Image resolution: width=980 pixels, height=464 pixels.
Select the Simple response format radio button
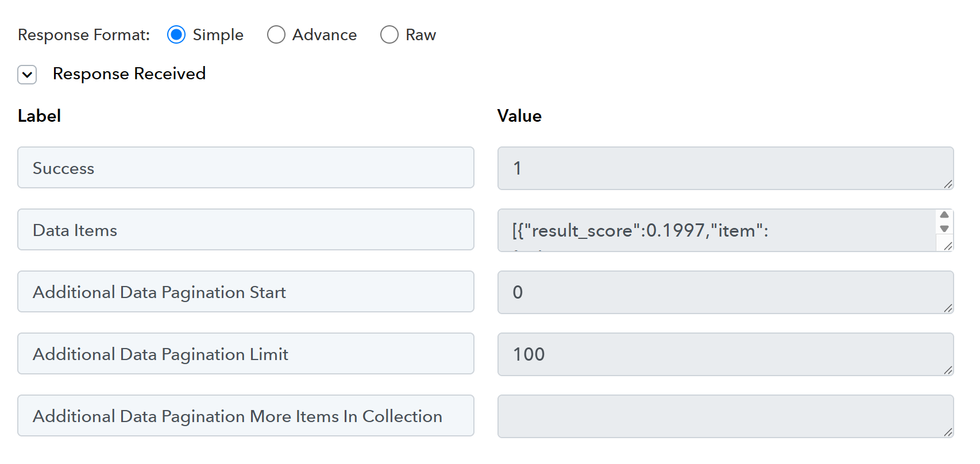point(176,35)
